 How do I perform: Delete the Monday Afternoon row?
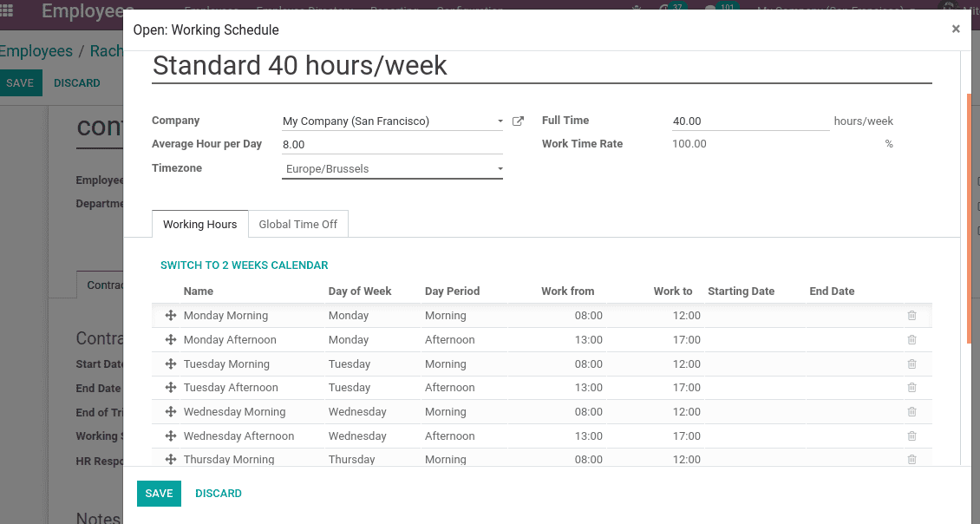pos(911,339)
